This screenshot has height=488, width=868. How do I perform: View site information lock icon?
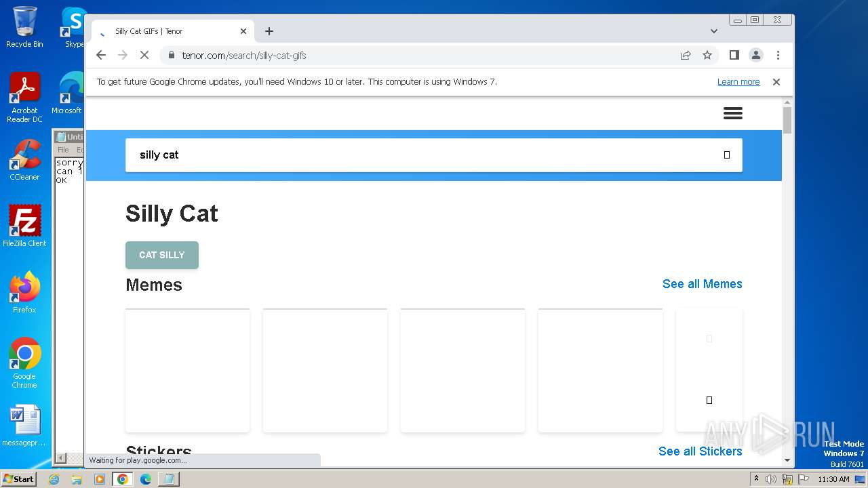(x=171, y=55)
